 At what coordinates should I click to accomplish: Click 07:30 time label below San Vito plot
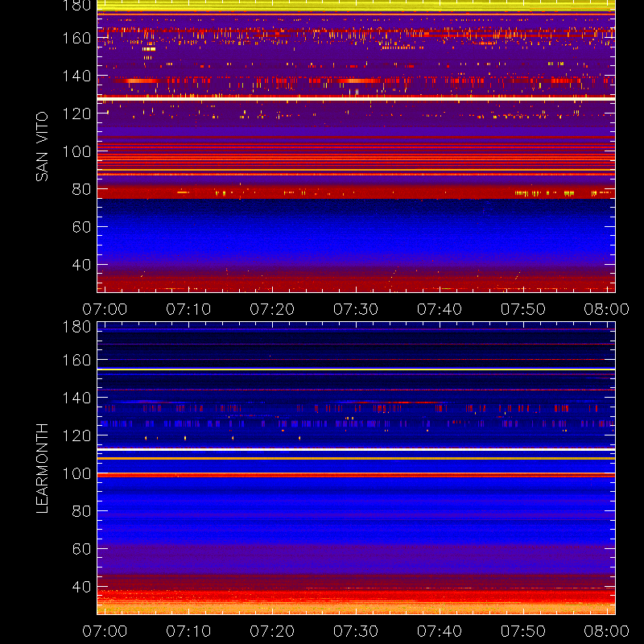coord(356,309)
